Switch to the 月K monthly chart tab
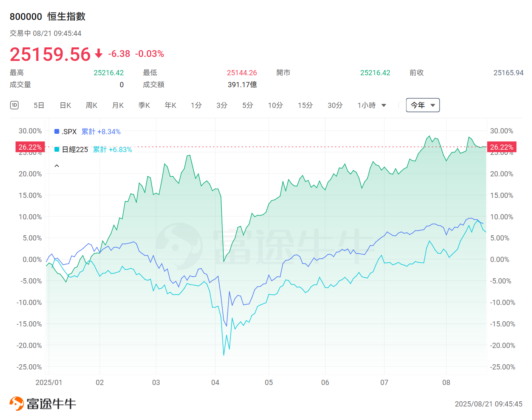Screen dimensions: 532x420 pyautogui.click(x=118, y=105)
